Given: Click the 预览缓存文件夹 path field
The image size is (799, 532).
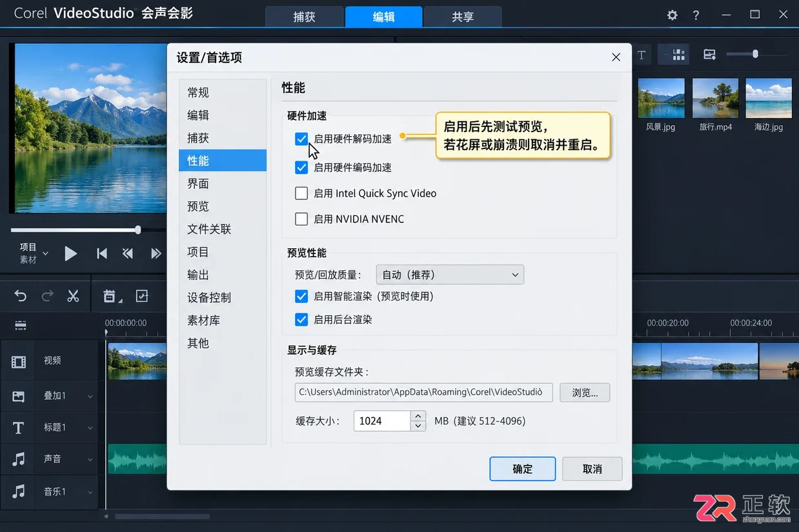Looking at the screenshot, I should tap(424, 392).
